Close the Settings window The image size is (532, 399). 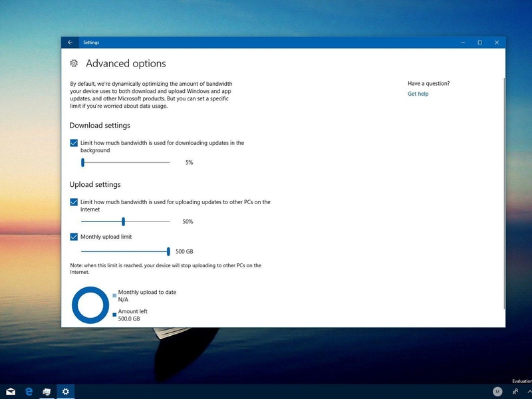point(497,43)
